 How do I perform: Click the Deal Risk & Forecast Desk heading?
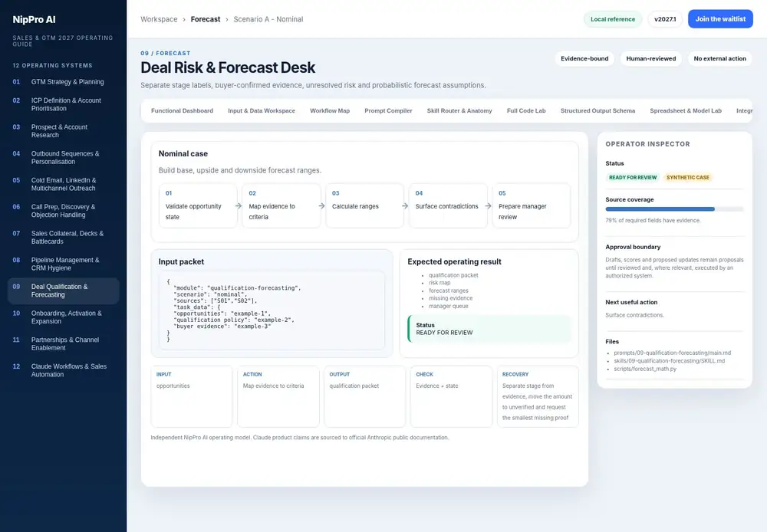(228, 67)
